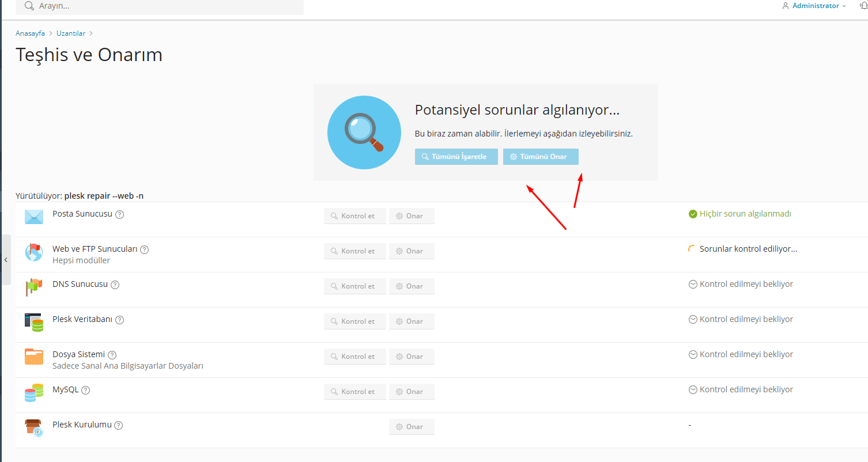This screenshot has width=868, height=462.
Task: Click the waiting clock icon in MySQL row
Action: 693,389
